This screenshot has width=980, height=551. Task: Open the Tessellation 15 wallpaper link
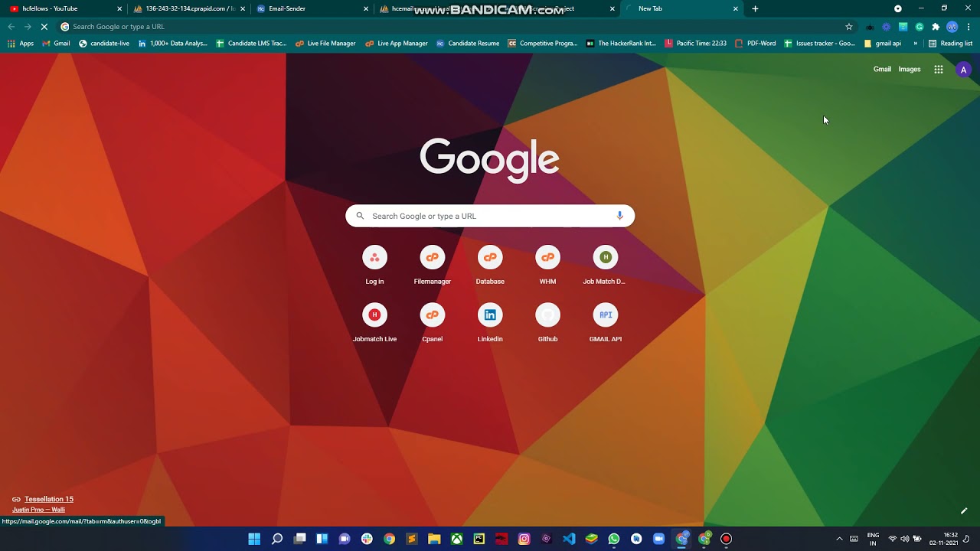(49, 499)
